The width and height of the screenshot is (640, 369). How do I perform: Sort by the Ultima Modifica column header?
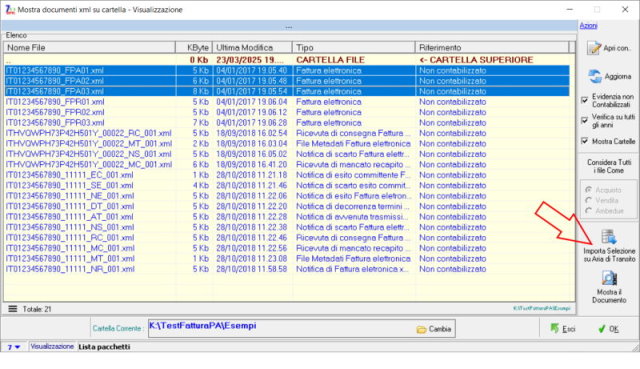click(252, 47)
